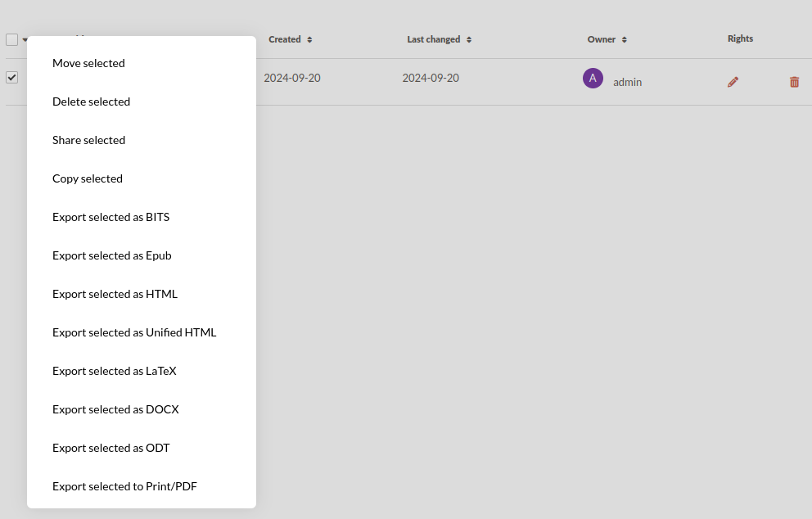Click the admin owner name
This screenshot has width=812, height=519.
click(x=627, y=83)
